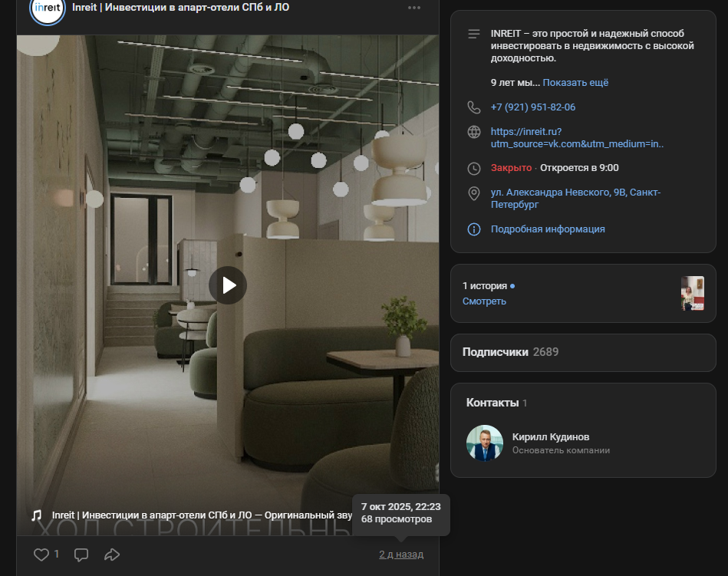Viewport: 728px width, 576px height.
Task: Open the story preview thumbnail
Action: (692, 294)
